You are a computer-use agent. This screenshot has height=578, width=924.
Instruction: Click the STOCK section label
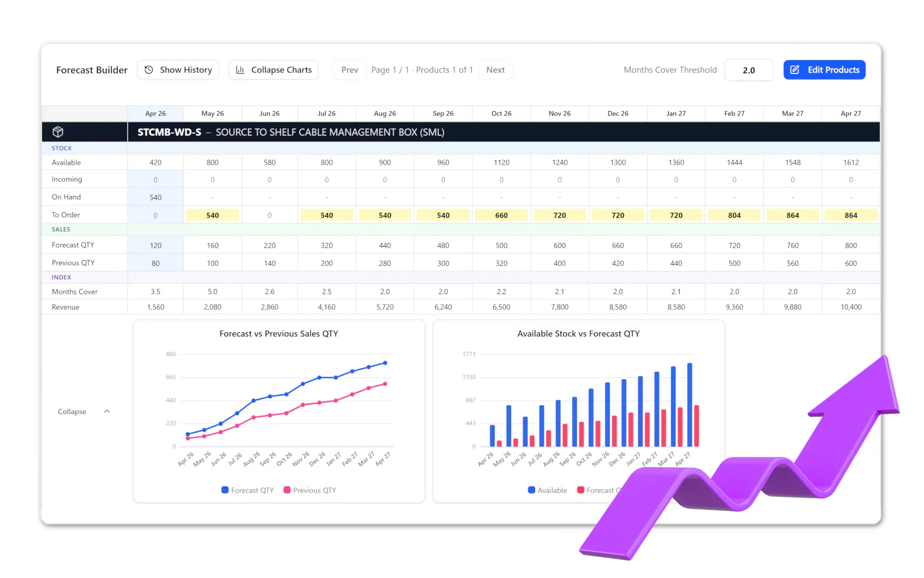pyautogui.click(x=62, y=149)
